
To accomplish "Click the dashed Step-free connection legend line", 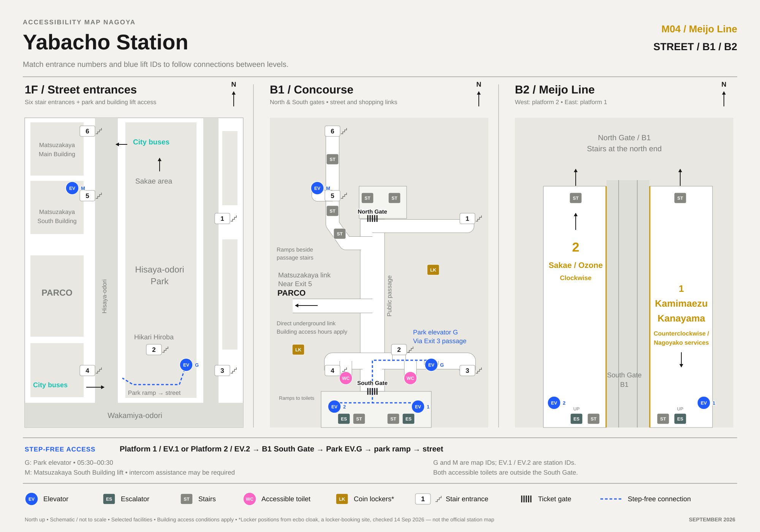I will (x=611, y=499).
